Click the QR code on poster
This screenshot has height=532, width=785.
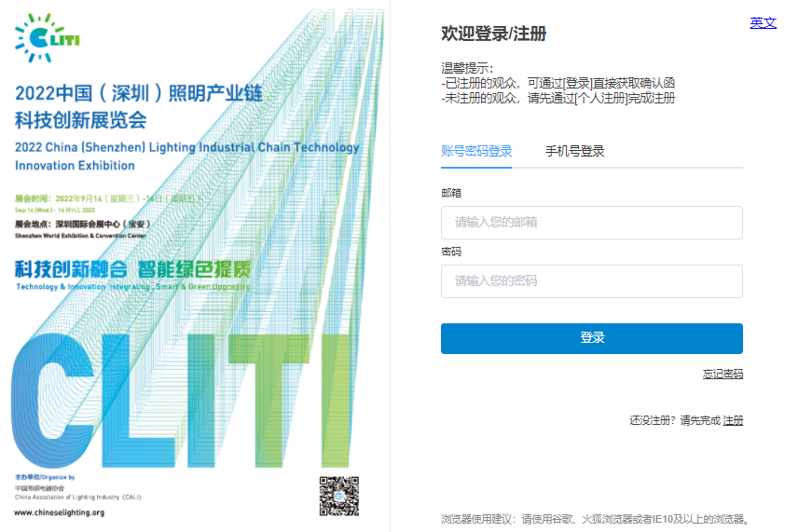pos(339,496)
